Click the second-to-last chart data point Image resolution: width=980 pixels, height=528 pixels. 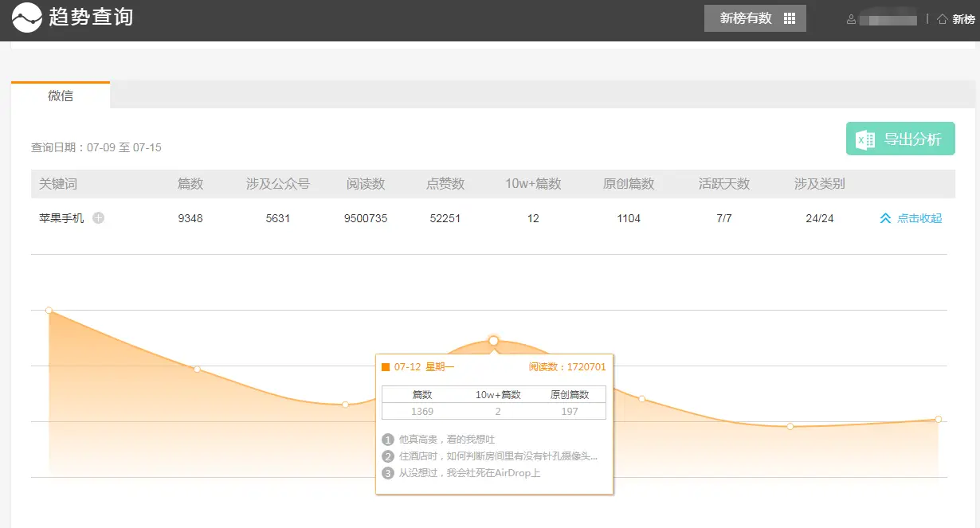click(x=790, y=426)
